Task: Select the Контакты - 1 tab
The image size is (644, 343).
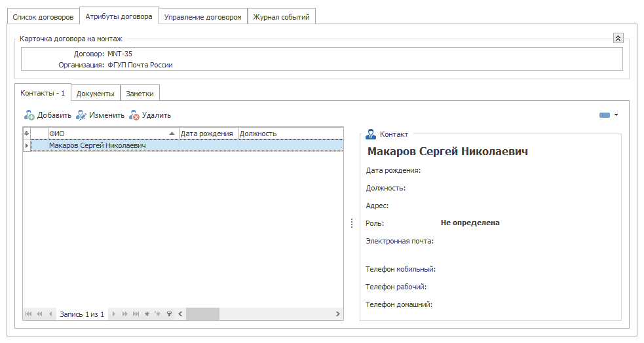Action: [x=43, y=93]
